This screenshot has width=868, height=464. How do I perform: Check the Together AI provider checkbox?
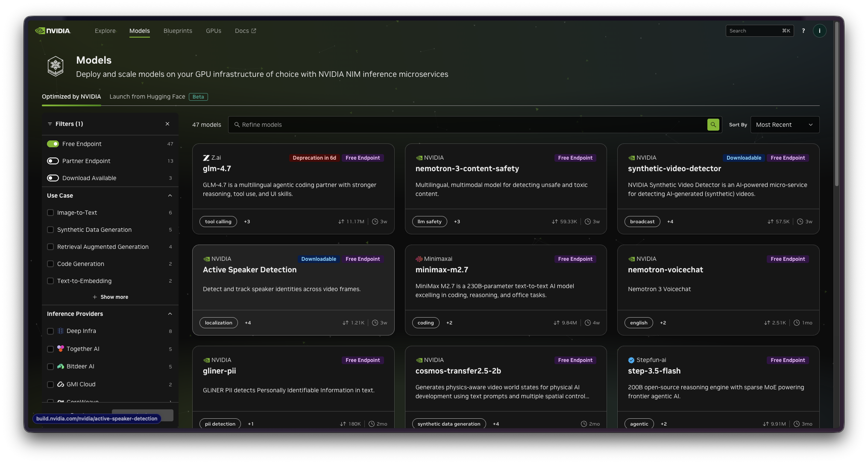50,349
